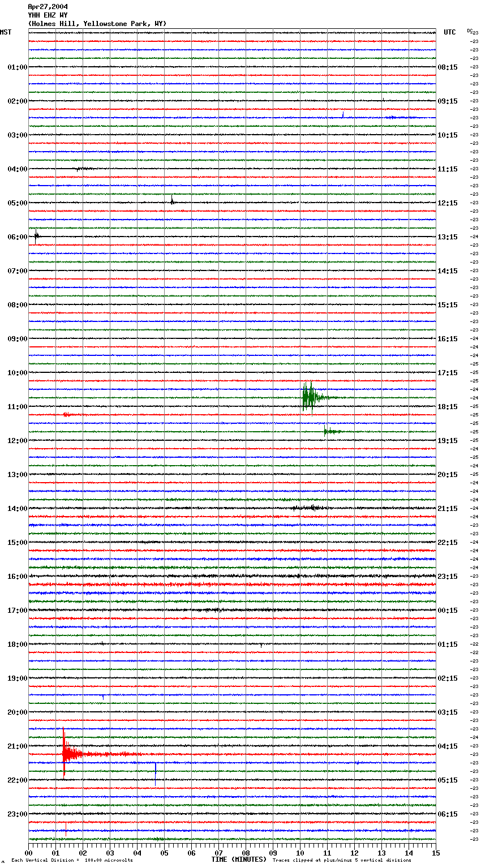The width and height of the screenshot is (481, 868).
Task: Click the TIME (MINUTES) axis title
Action: 239,860
